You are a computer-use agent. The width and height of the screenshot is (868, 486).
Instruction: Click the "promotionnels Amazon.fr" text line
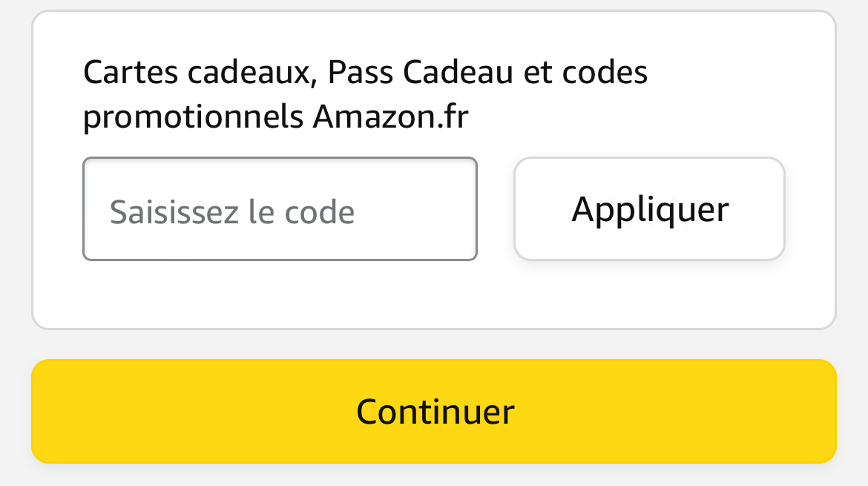point(275,117)
